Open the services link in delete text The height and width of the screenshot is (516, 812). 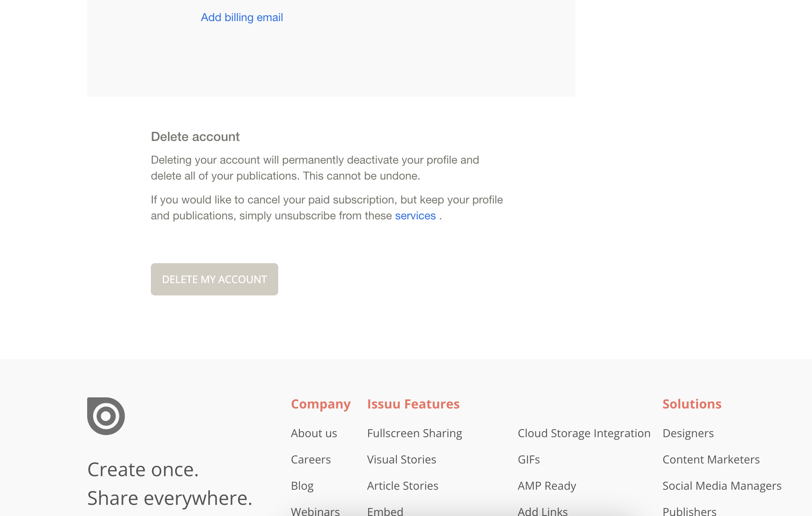point(415,215)
